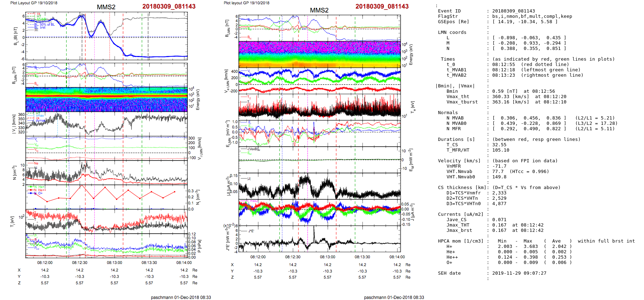Click the '08:13:00' tick under the left plot
This screenshot has width=644, height=300.
coord(114,263)
